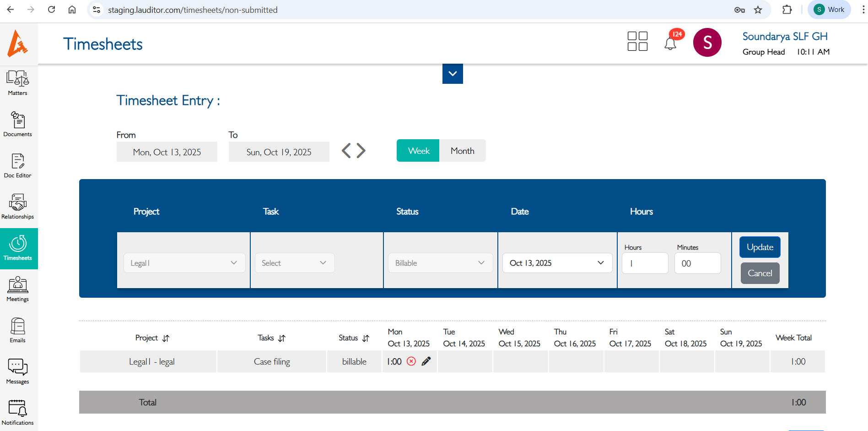Collapse the panel with the blue chevron button
This screenshot has width=868, height=431.
point(453,74)
